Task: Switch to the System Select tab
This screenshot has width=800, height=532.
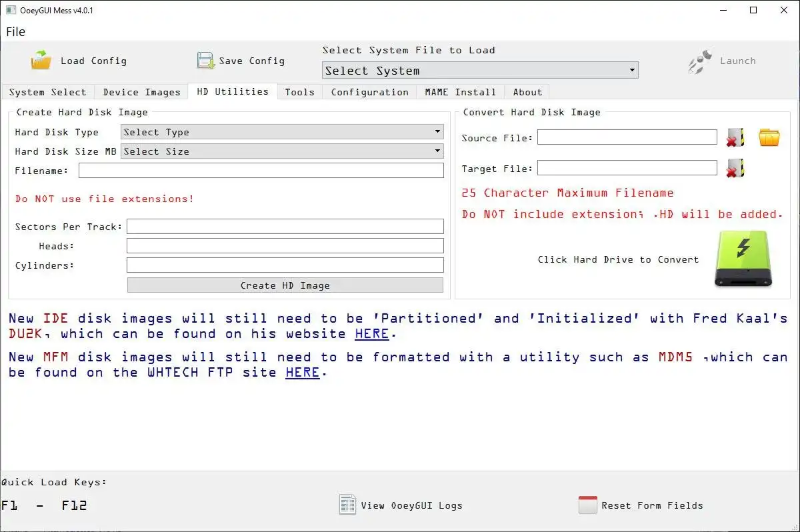Action: click(x=47, y=92)
